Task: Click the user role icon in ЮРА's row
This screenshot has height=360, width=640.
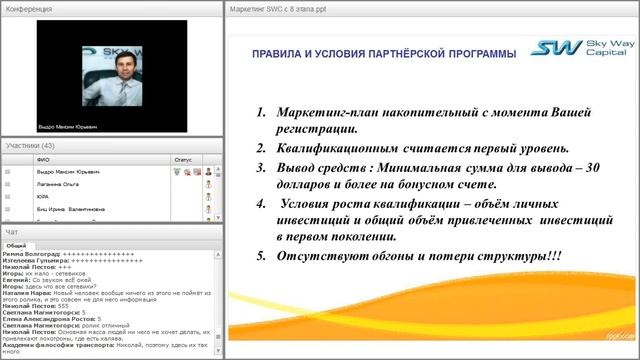Action: click(x=209, y=197)
